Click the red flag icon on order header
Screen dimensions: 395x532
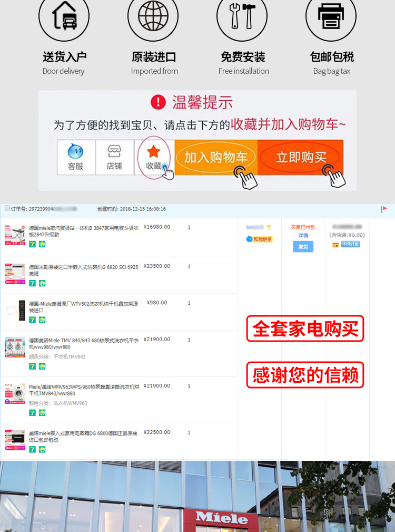[x=384, y=209]
